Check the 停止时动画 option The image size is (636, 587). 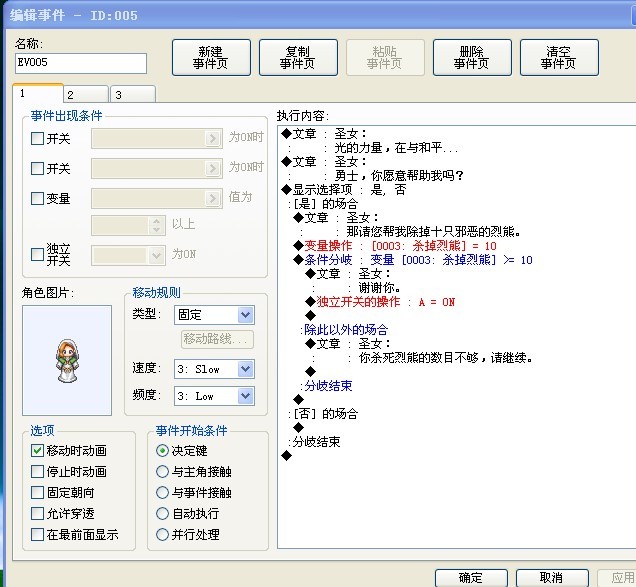click(37, 471)
